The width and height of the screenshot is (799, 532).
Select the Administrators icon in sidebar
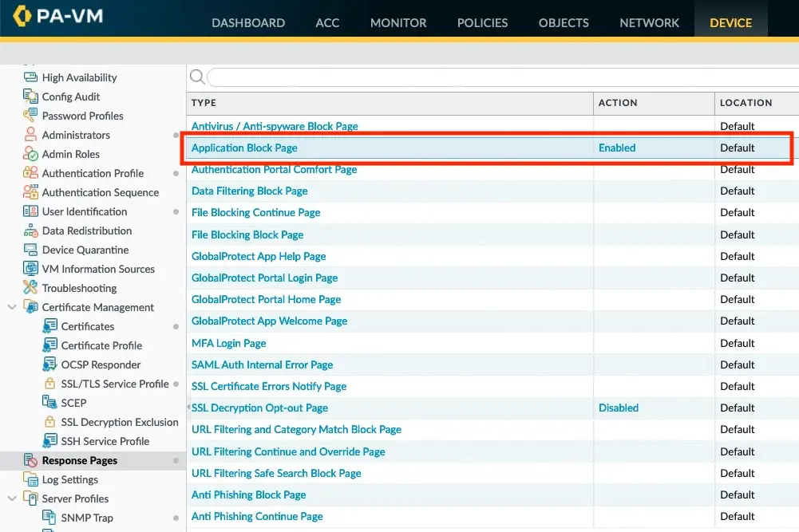click(30, 135)
